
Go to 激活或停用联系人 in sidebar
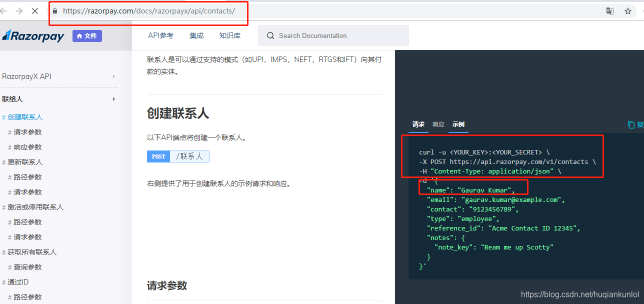pos(35,207)
